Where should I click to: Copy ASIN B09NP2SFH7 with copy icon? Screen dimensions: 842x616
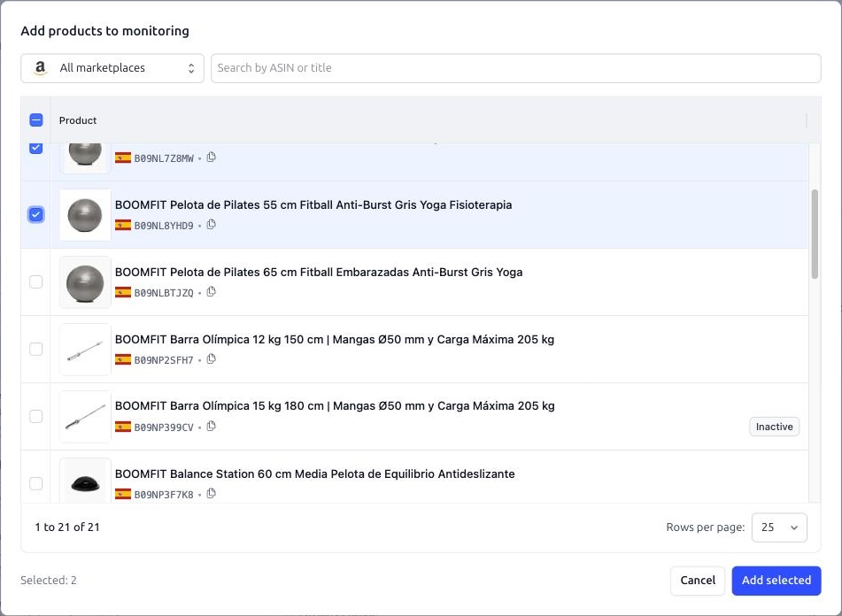(x=211, y=359)
